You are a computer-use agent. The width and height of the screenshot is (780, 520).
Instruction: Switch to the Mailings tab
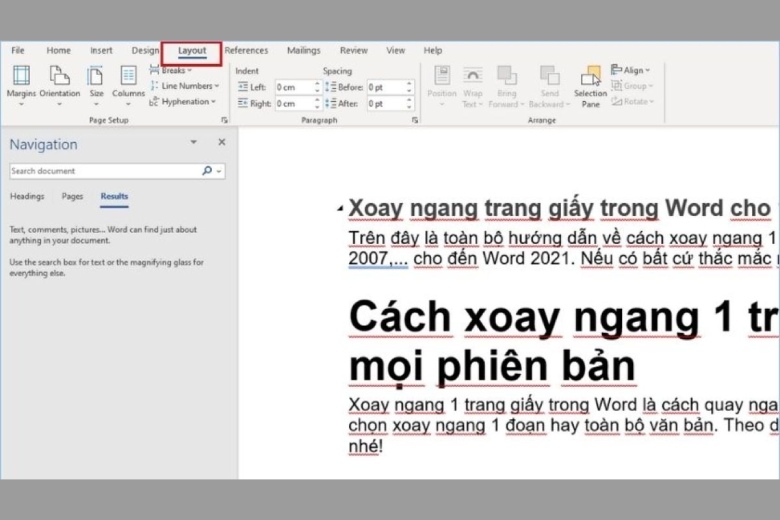click(x=303, y=50)
